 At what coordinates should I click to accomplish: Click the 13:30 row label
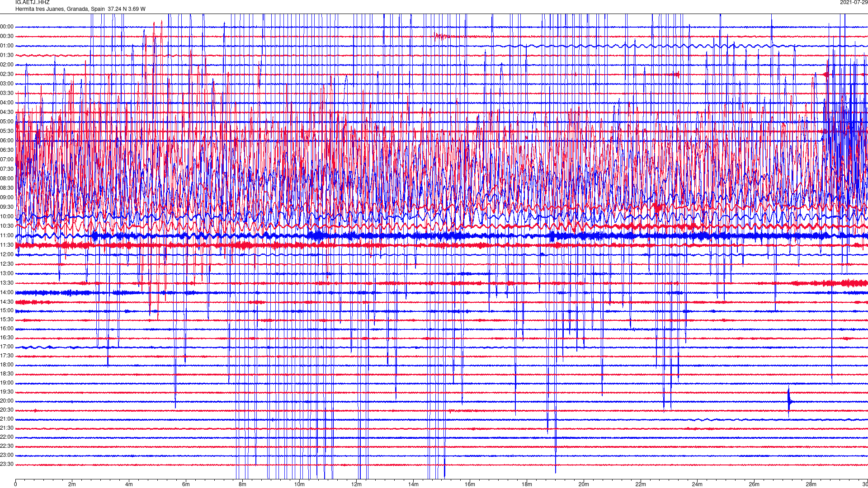point(7,283)
